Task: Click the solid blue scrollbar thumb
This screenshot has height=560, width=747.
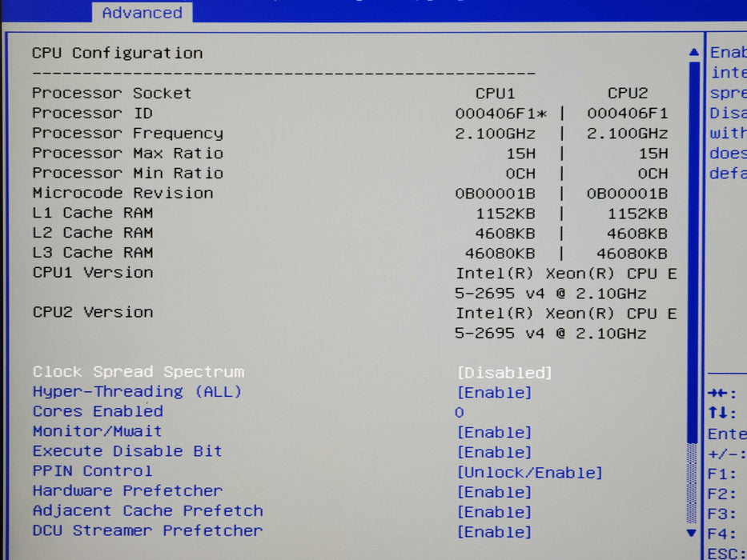Action: tap(694, 252)
